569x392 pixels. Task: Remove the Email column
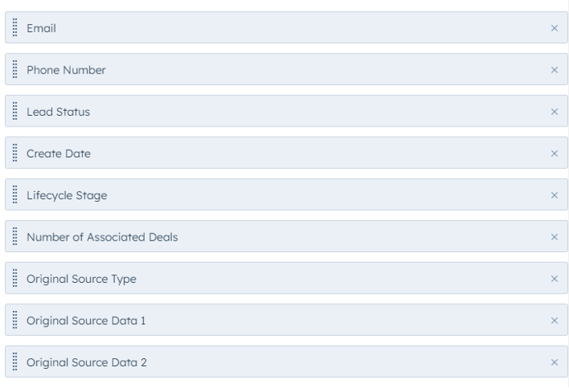click(554, 28)
